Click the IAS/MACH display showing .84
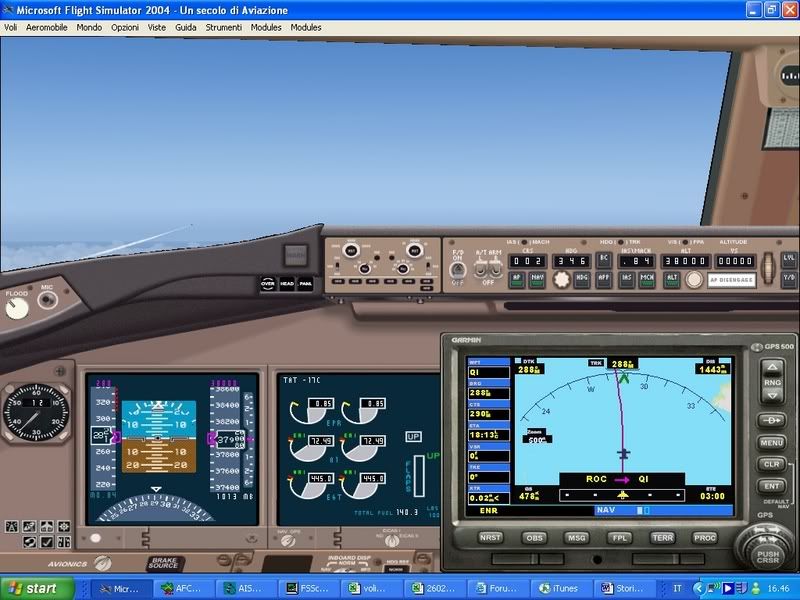Image resolution: width=800 pixels, height=600 pixels. coord(636,261)
